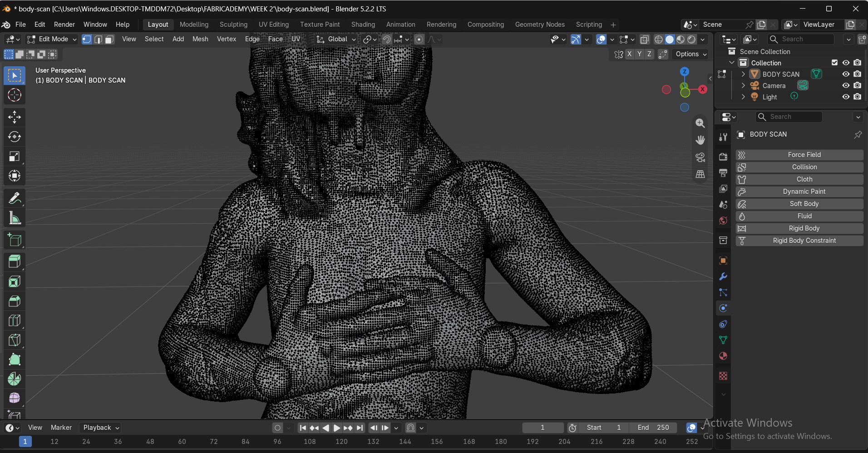Toggle the Collection exclude checkbox
Viewport: 868px width, 453px height.
pos(834,63)
